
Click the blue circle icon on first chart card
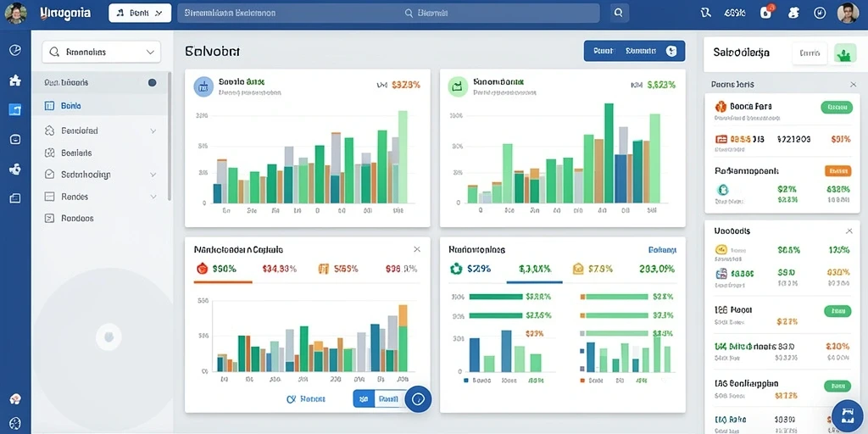(203, 86)
